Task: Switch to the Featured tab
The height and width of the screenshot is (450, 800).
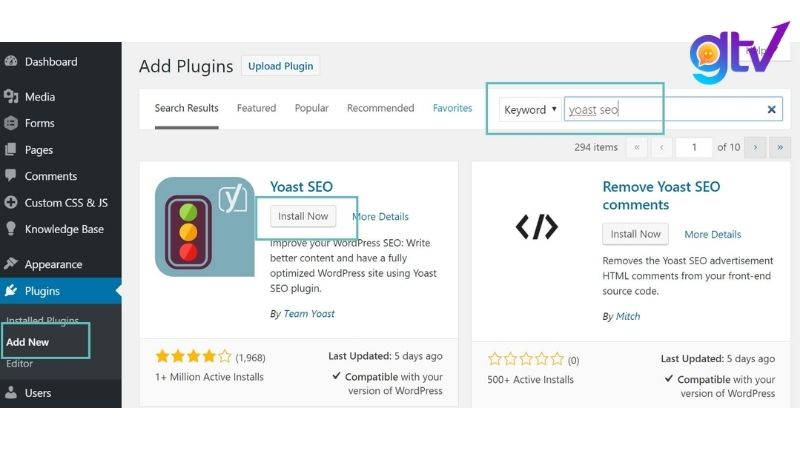Action: pyautogui.click(x=256, y=108)
